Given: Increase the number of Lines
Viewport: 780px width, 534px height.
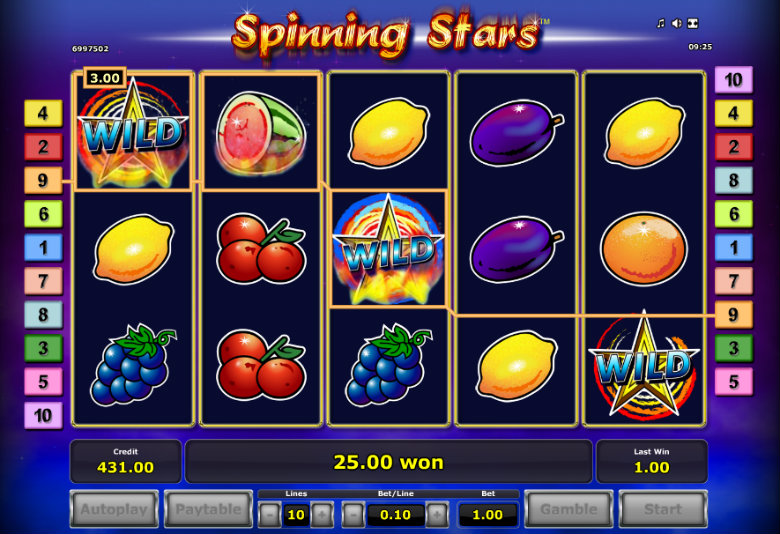Looking at the screenshot, I should point(322,514).
